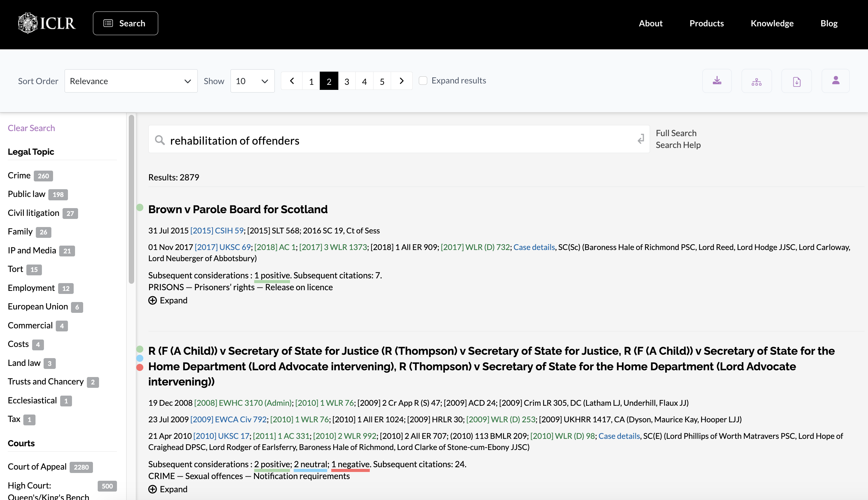Image resolution: width=868 pixels, height=500 pixels.
Task: Click the hierarchy tree icon button
Action: click(x=756, y=81)
